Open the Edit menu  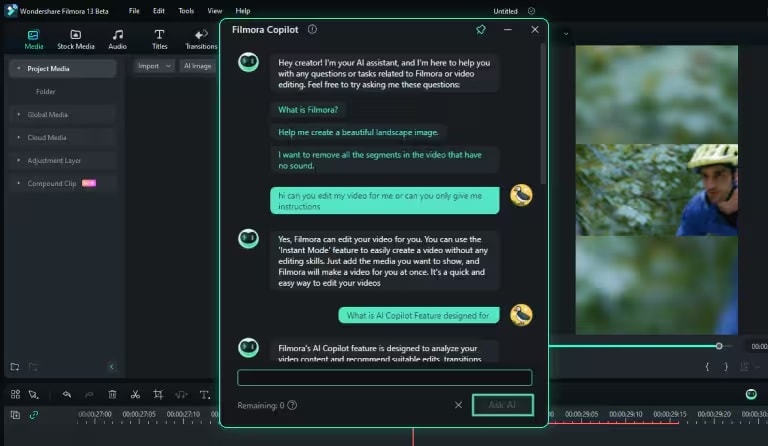click(159, 11)
